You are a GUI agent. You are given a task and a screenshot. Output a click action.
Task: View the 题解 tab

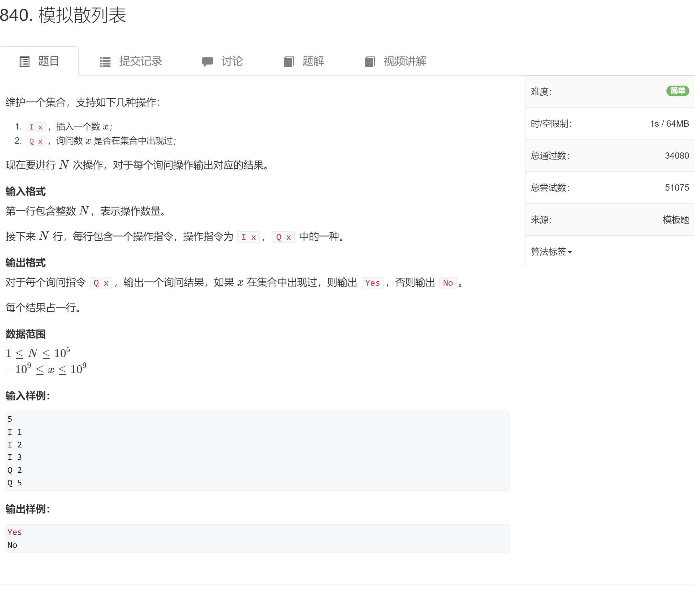pos(312,61)
